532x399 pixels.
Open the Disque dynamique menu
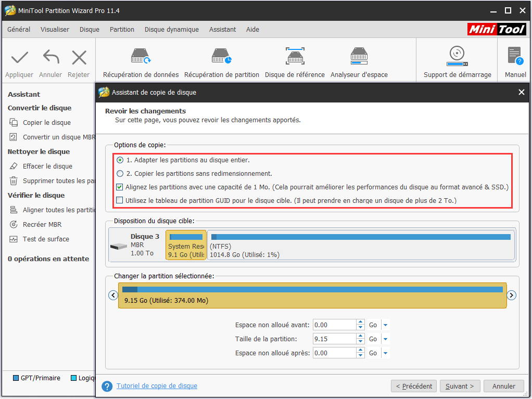172,30
